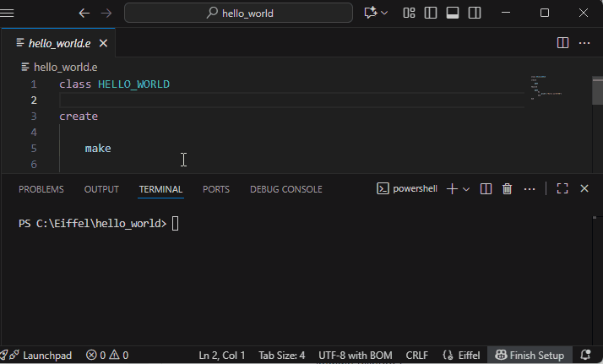Click the hello_world command center search box
The width and height of the screenshot is (603, 364).
pyautogui.click(x=238, y=13)
